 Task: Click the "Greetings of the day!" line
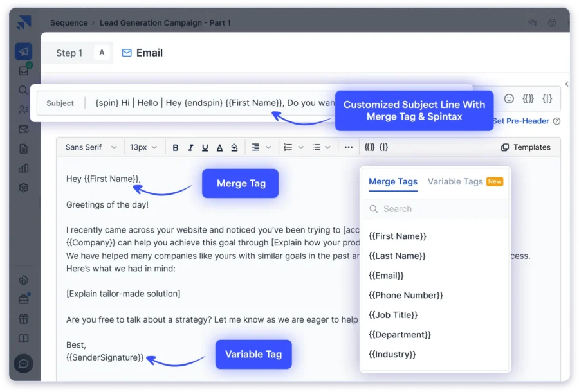(107, 205)
